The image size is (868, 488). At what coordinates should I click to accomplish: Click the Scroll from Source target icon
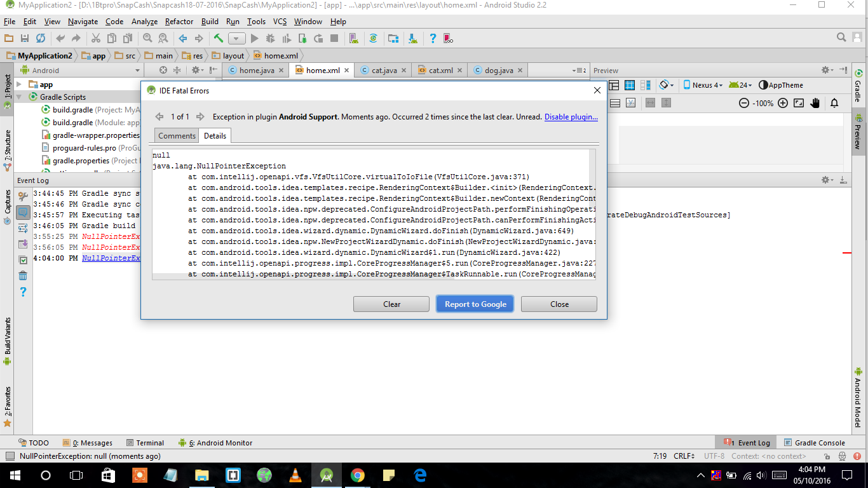163,70
